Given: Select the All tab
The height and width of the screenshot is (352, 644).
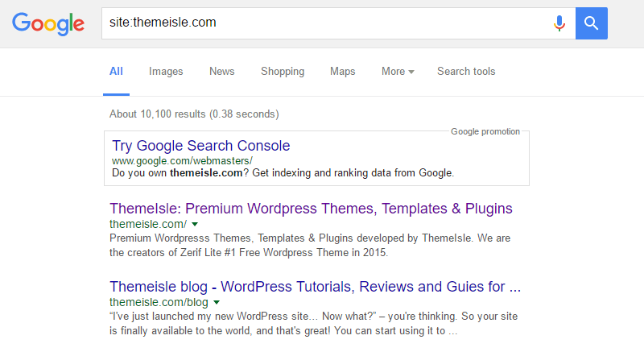Looking at the screenshot, I should tap(116, 72).
